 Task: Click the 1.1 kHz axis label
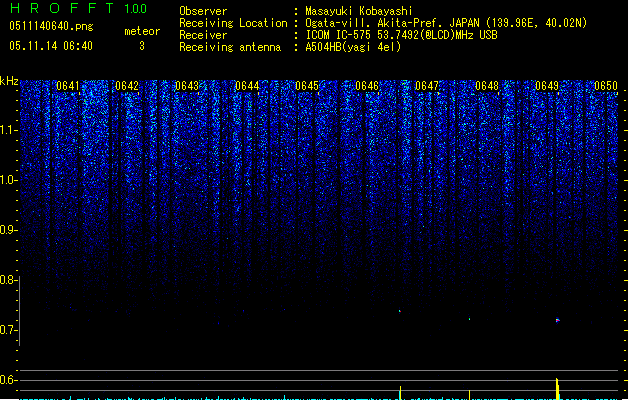coord(8,130)
